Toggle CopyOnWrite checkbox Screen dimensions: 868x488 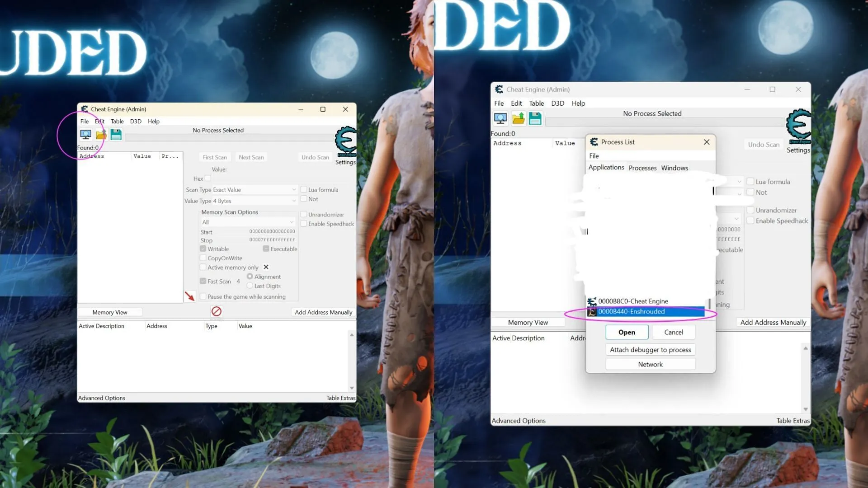click(x=203, y=258)
